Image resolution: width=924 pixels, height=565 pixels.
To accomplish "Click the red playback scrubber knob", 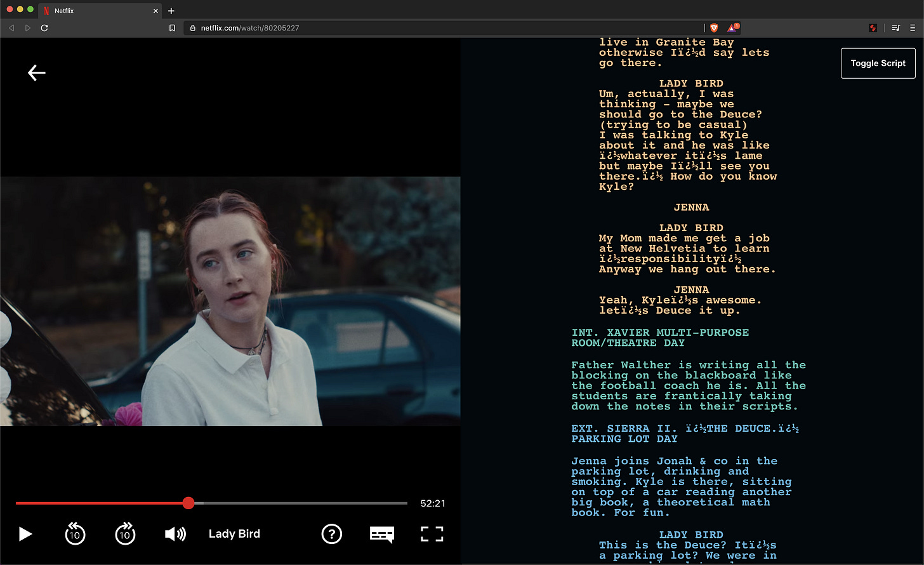I will pyautogui.click(x=188, y=503).
